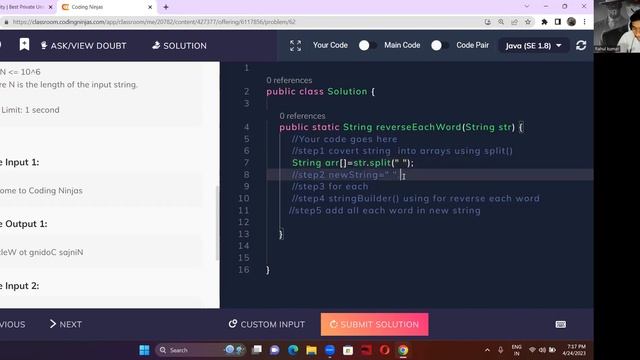Show hidden system tray icons

[487, 350]
